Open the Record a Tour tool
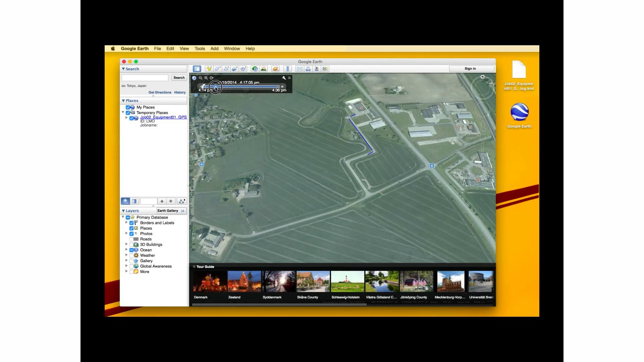 point(243,69)
